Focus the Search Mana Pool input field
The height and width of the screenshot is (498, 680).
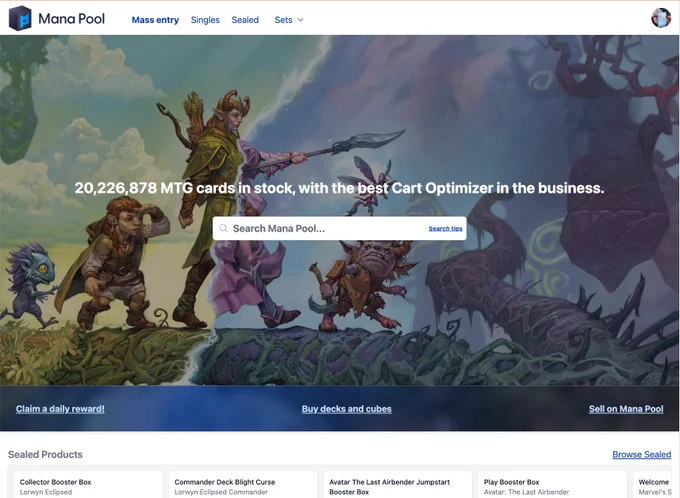click(x=340, y=229)
